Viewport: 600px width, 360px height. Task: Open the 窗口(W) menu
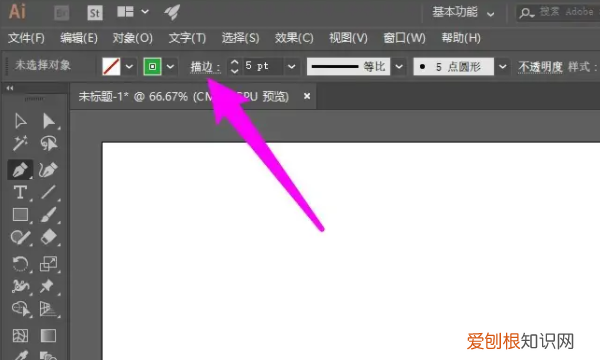[x=404, y=38]
